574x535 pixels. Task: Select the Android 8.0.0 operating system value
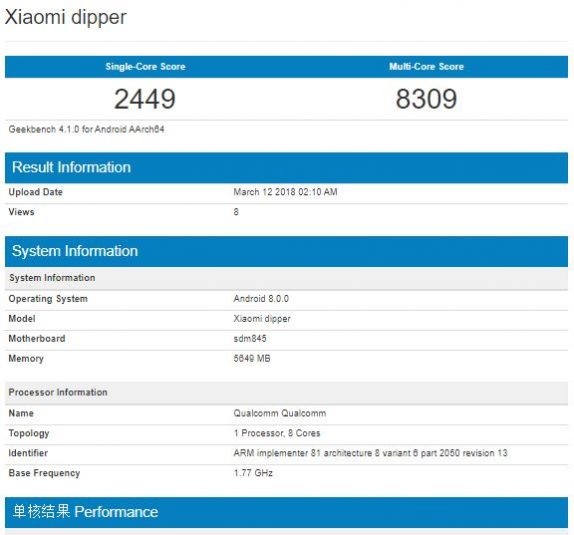[x=261, y=299]
